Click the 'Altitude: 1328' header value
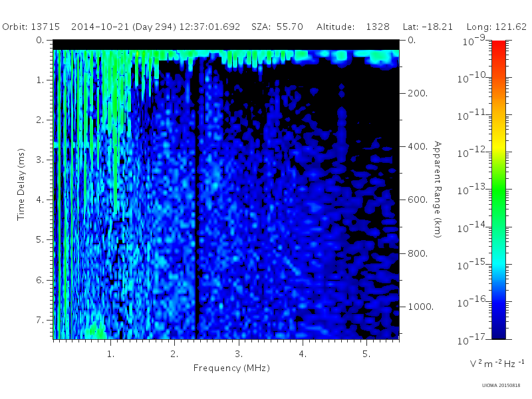The image size is (532, 399). pos(353,27)
